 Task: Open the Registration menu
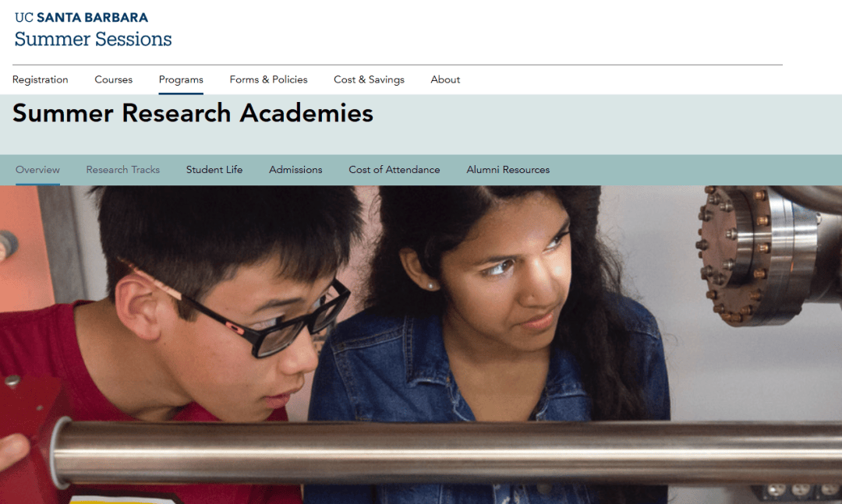pyautogui.click(x=41, y=79)
